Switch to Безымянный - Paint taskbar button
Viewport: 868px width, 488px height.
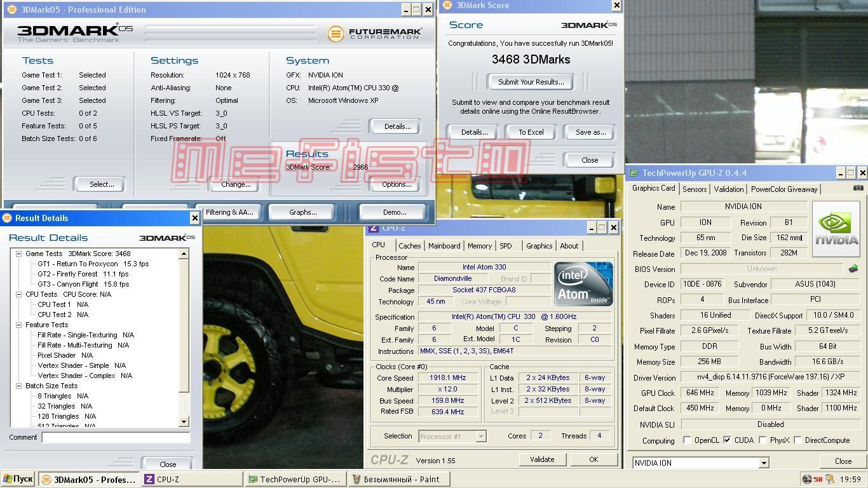[398, 479]
